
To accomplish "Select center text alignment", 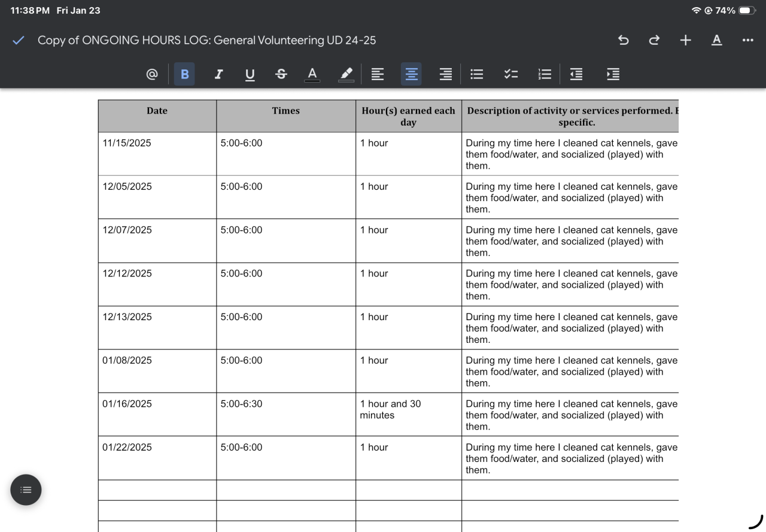I will click(x=411, y=74).
